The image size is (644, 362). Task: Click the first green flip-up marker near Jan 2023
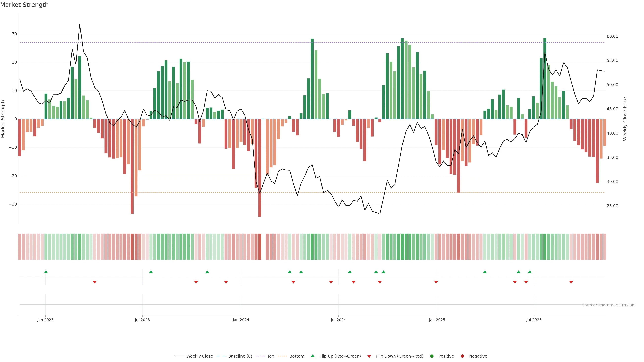(x=46, y=272)
